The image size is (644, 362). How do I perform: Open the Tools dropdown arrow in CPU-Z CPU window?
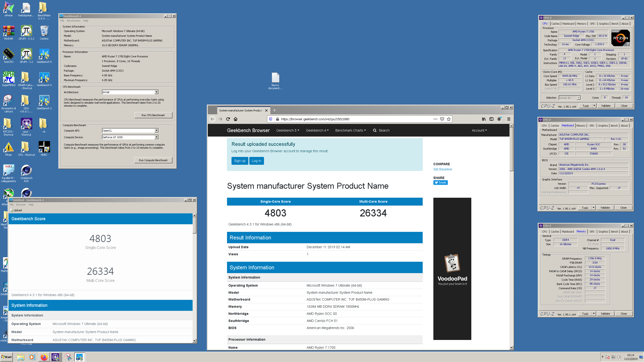point(594,106)
